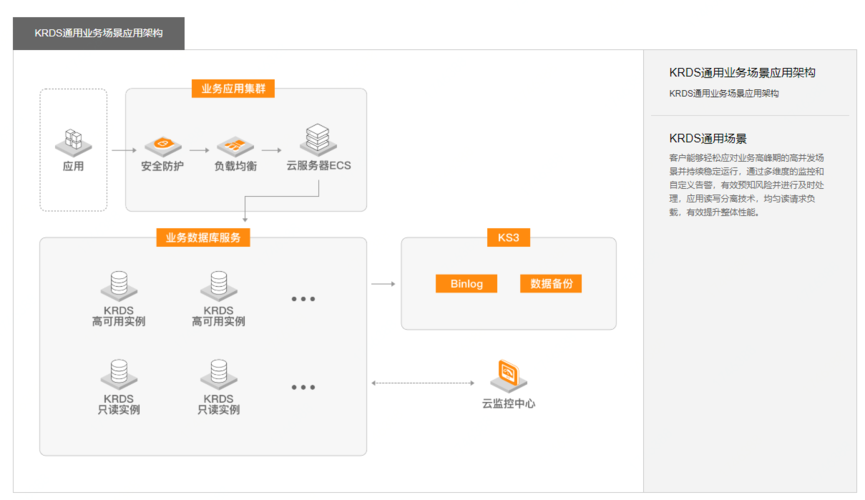Click the description paragraph starting with 客户能够
The height and width of the screenshot is (500, 865).
pos(746,185)
